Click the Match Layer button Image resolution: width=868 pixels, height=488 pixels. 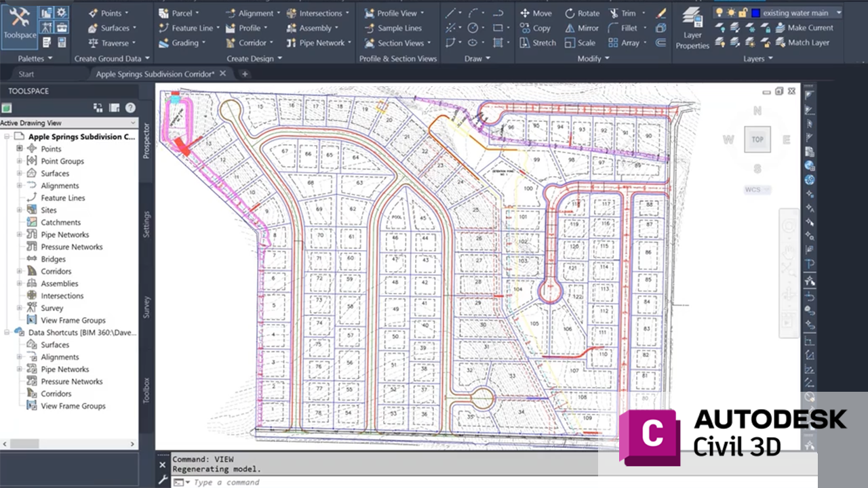coord(803,43)
